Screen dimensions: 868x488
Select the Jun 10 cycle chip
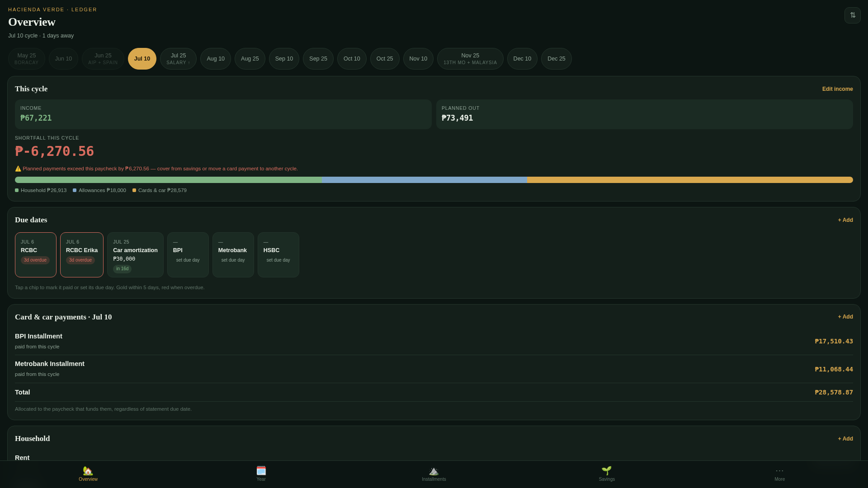(63, 59)
